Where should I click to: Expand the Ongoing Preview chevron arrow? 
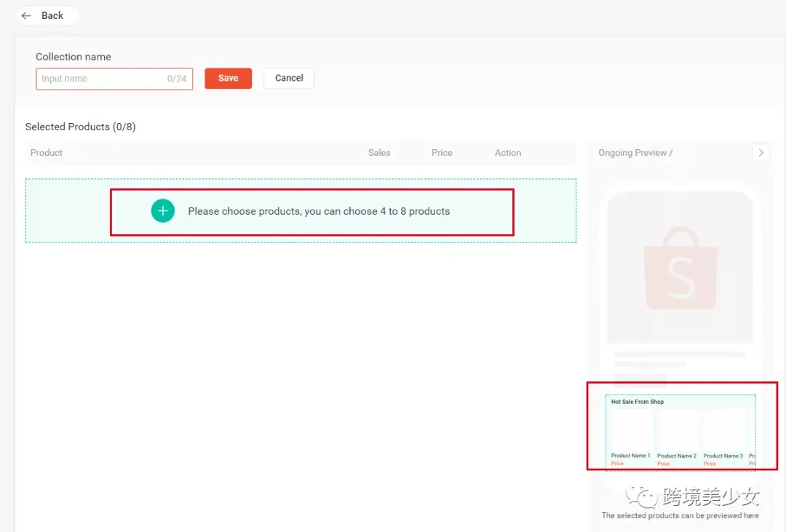pos(761,152)
